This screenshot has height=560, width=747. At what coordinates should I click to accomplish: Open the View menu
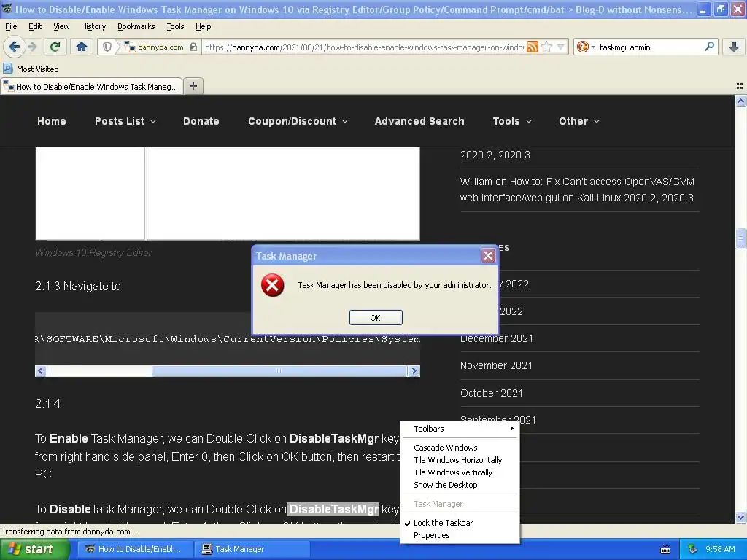coord(61,26)
